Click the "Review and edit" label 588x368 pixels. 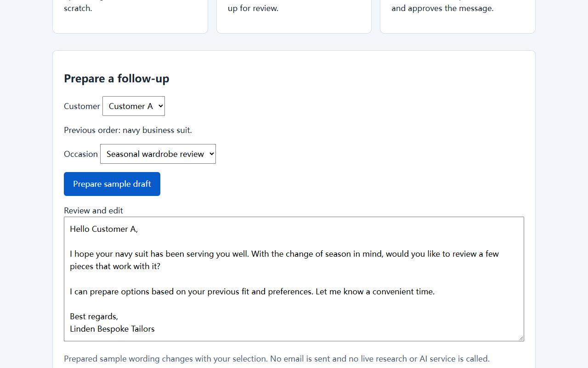(94, 210)
